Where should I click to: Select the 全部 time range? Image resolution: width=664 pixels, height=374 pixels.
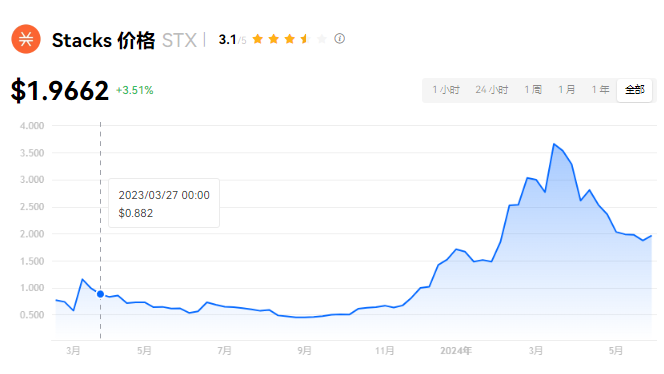(634, 90)
